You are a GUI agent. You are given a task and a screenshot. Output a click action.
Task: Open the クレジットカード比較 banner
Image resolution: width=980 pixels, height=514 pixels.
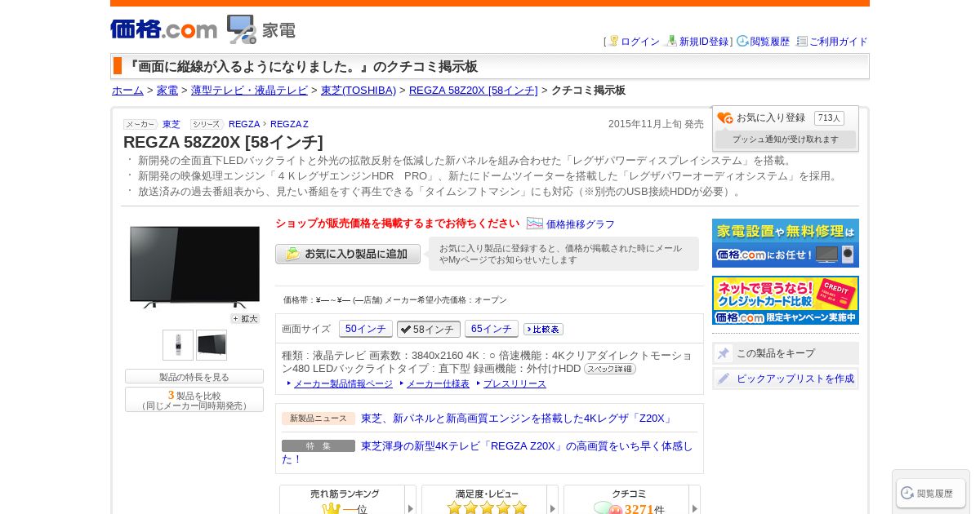(786, 300)
